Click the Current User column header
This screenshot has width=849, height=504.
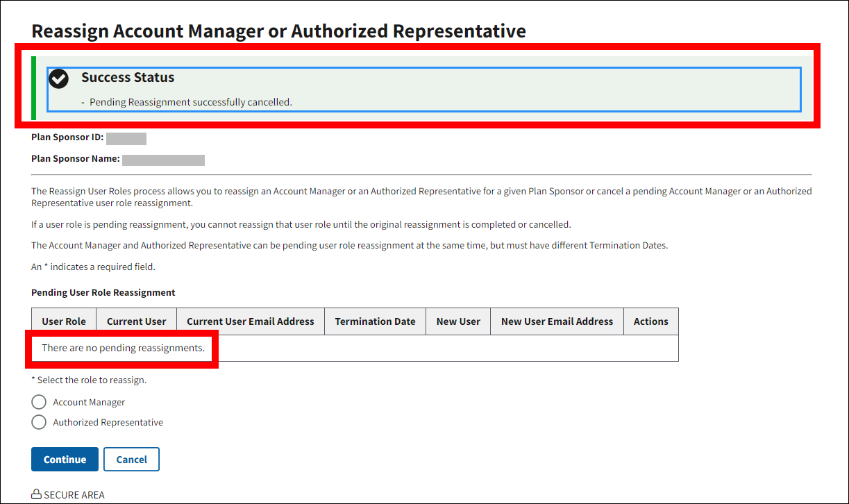(136, 321)
